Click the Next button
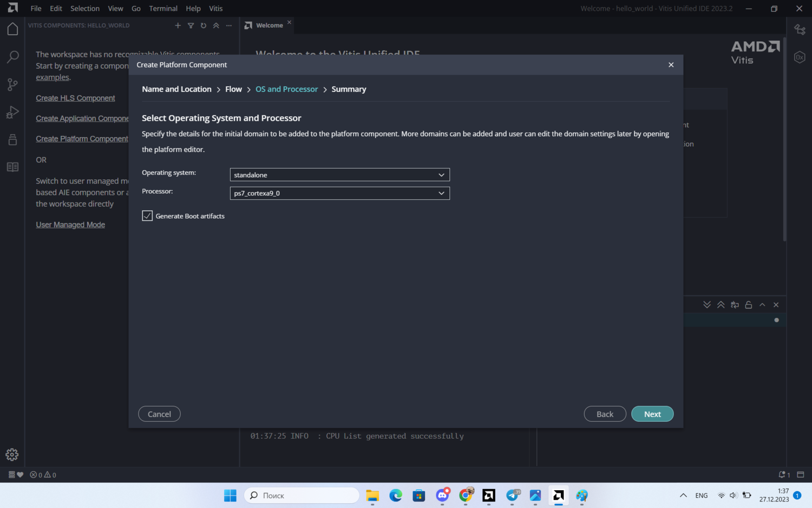The height and width of the screenshot is (508, 812). (x=652, y=414)
